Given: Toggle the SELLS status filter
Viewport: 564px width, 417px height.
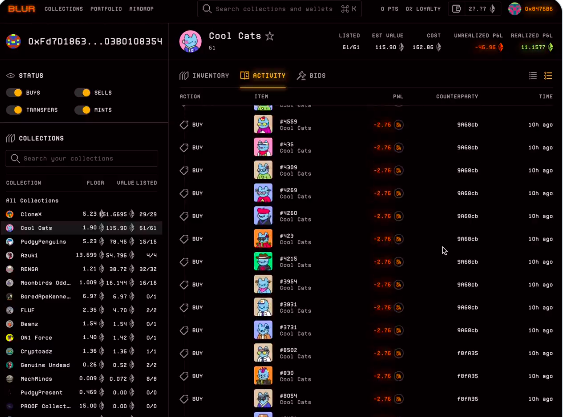Looking at the screenshot, I should (82, 93).
